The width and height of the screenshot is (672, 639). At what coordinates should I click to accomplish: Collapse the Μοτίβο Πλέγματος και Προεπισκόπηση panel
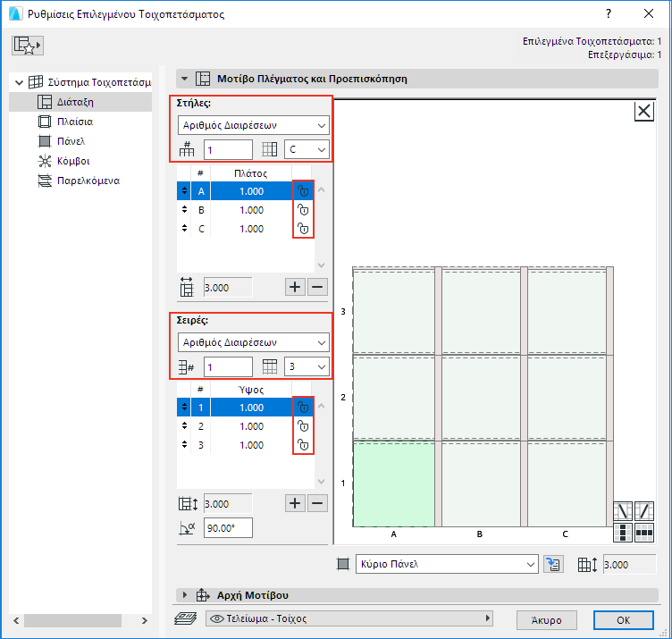click(x=185, y=79)
